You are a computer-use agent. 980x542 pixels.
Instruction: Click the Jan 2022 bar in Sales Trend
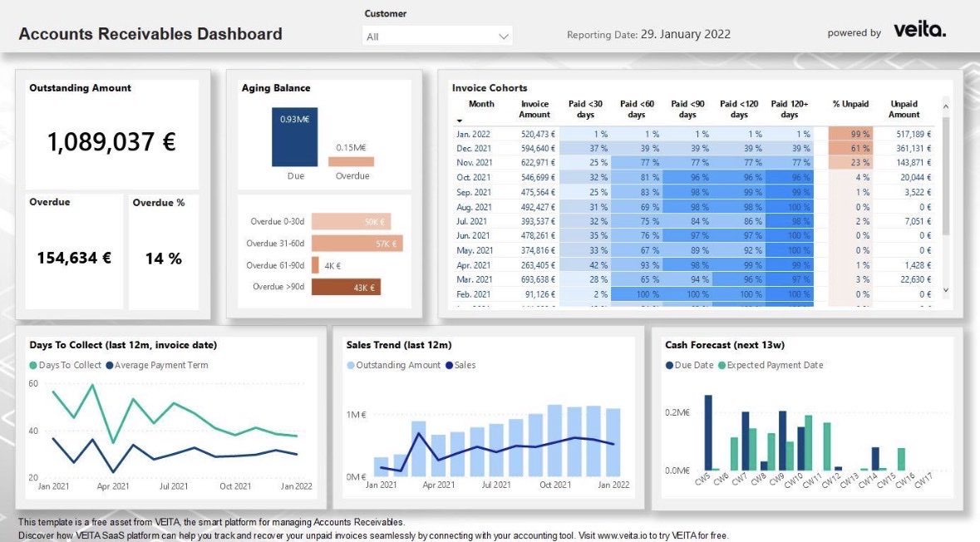(x=613, y=442)
